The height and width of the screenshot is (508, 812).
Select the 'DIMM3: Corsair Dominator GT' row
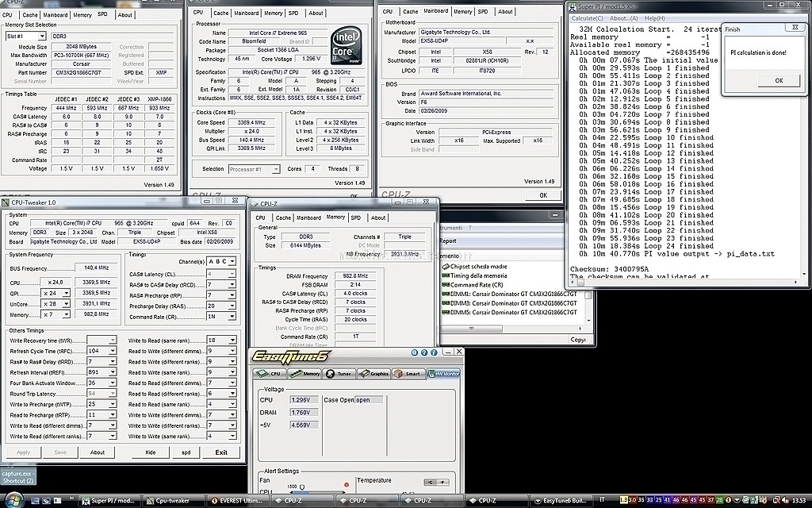point(510,302)
